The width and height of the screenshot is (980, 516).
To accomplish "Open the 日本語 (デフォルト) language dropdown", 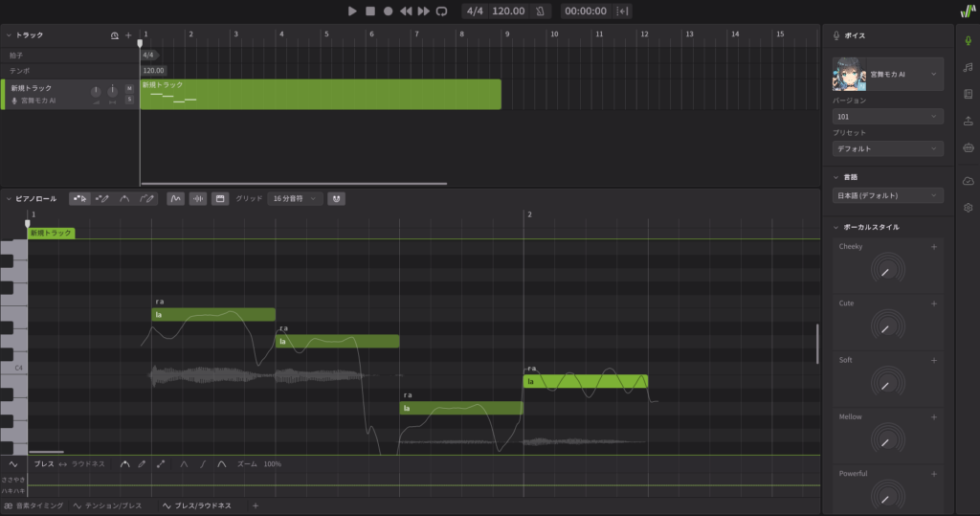I will pos(887,195).
